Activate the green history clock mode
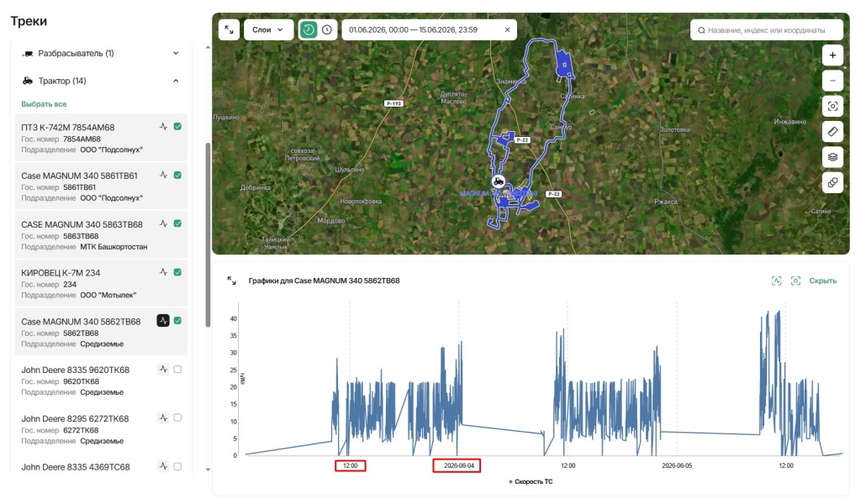Viewport: 861px width, 504px height. [x=309, y=29]
